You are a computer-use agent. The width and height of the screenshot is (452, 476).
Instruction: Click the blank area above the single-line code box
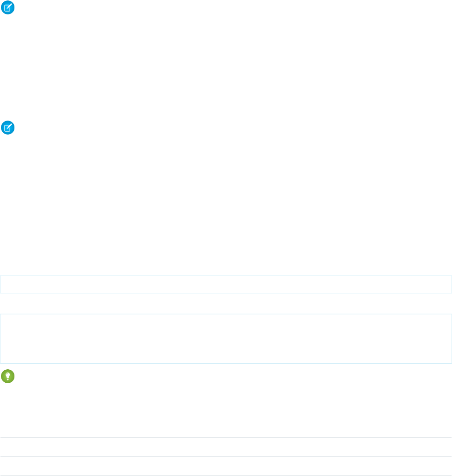(226, 260)
